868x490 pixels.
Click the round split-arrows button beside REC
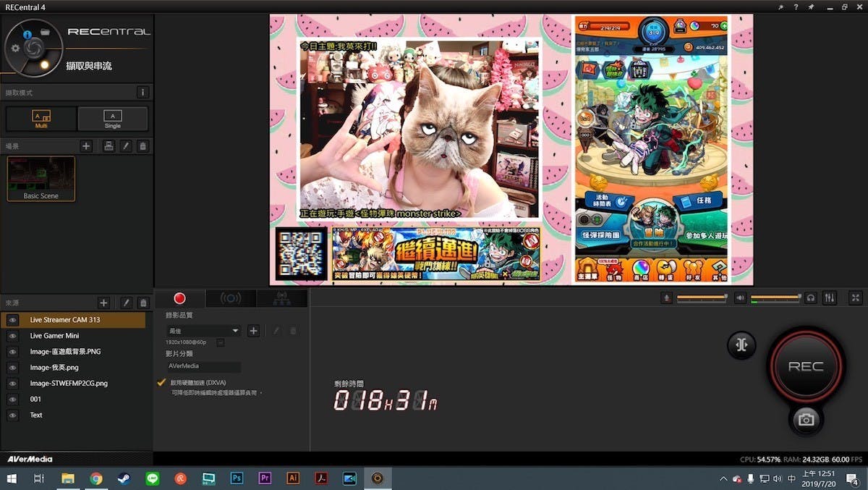[741, 345]
